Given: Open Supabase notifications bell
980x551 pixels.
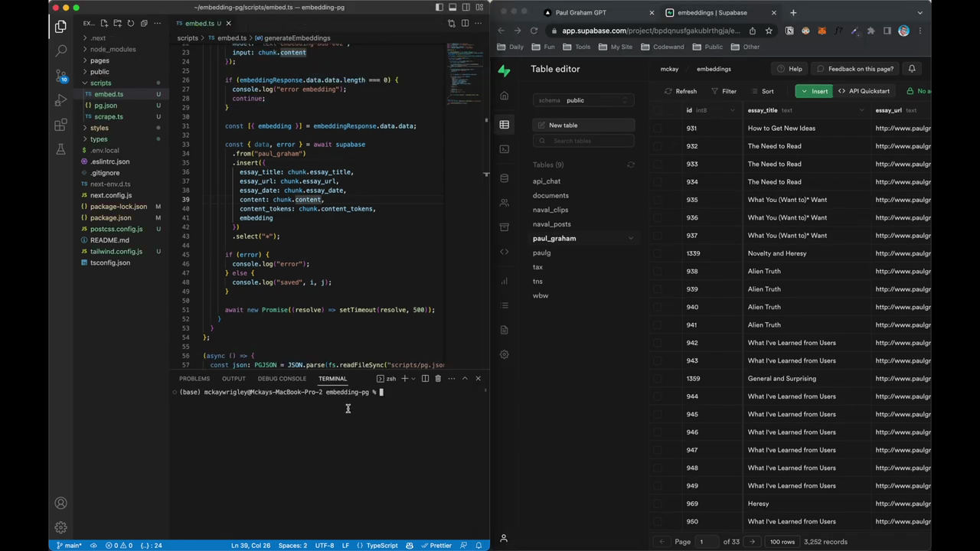Looking at the screenshot, I should click(x=912, y=69).
